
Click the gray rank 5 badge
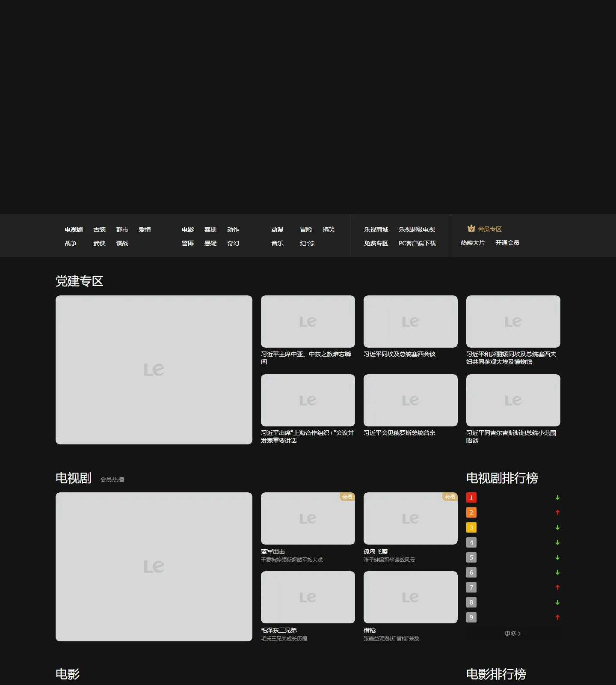click(471, 557)
